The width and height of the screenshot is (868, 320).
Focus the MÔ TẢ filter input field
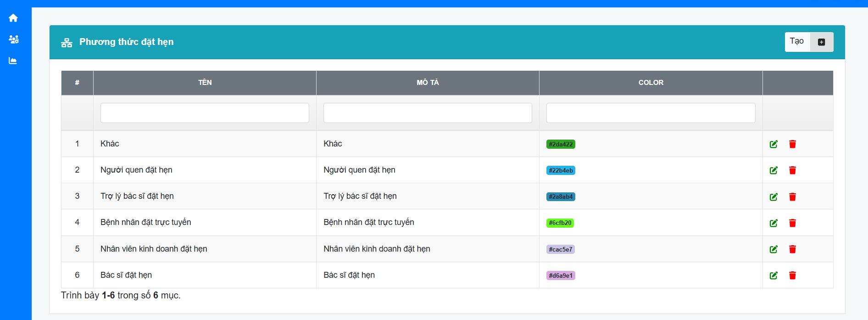click(428, 113)
